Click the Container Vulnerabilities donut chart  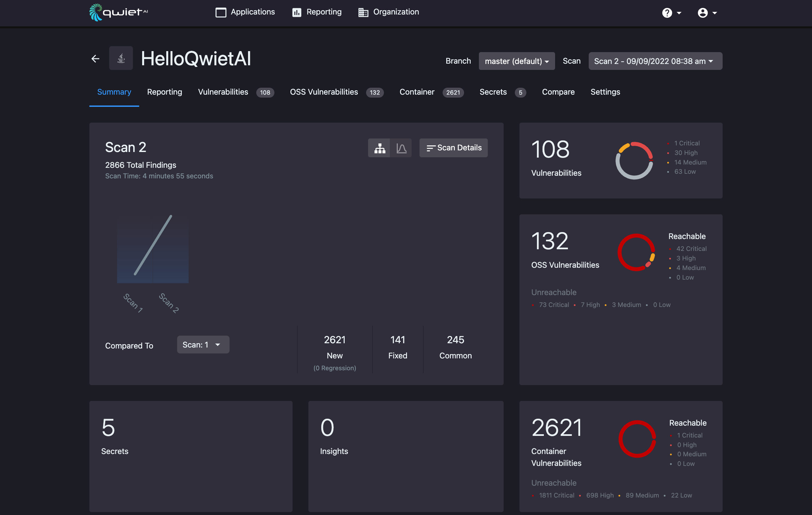click(x=637, y=439)
